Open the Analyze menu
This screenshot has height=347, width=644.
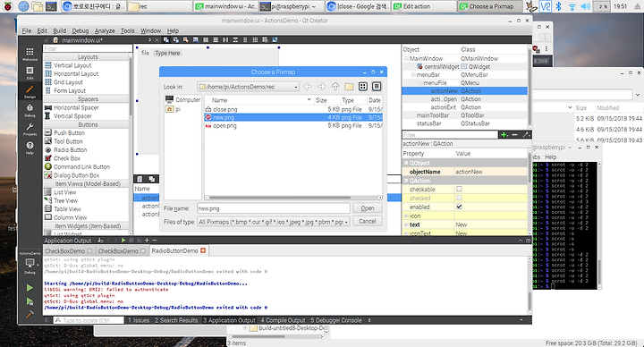(105, 30)
